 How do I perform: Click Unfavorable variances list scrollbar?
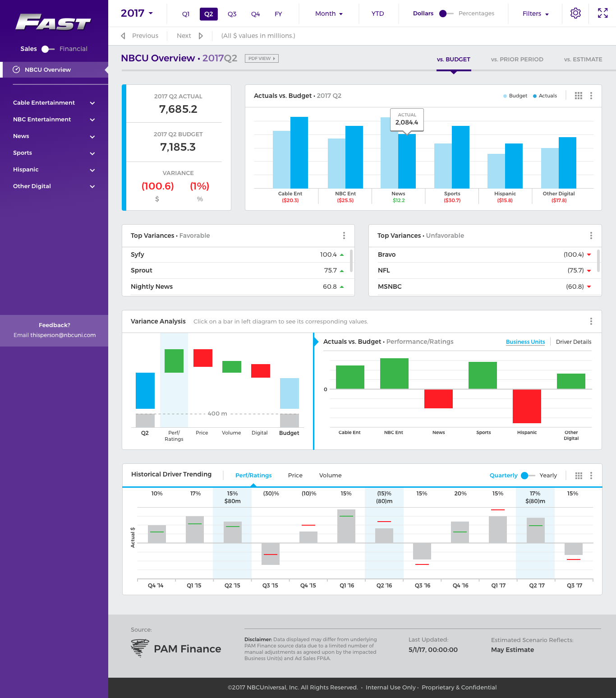point(598,261)
